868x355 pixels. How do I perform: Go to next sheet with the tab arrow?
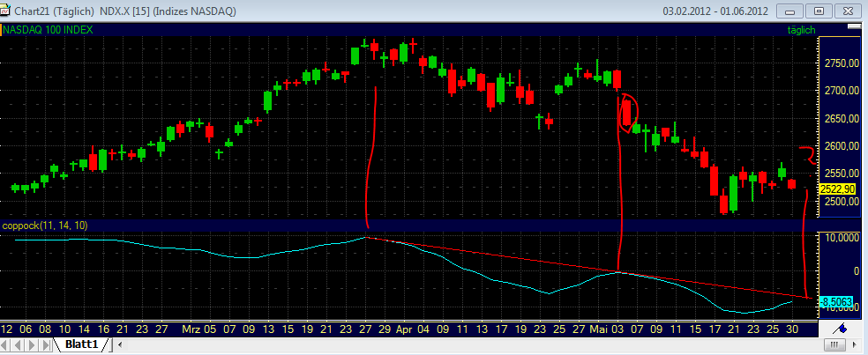point(33,345)
